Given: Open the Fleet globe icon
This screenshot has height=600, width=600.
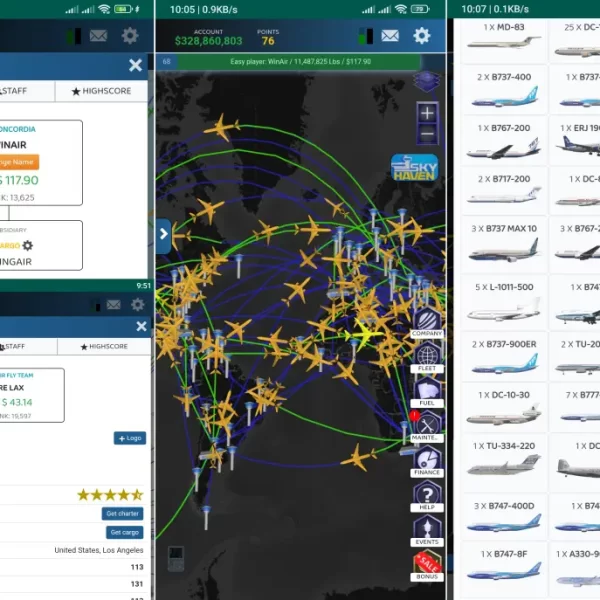Looking at the screenshot, I should pos(427,357).
